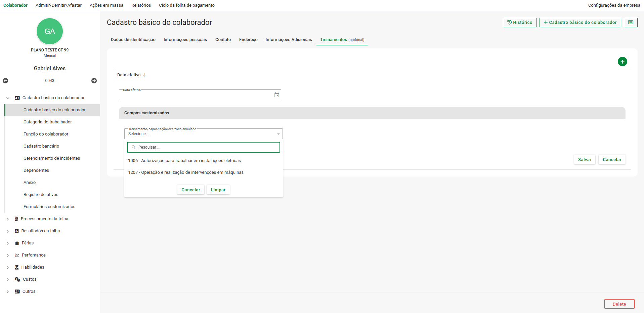Expand the Processamento da folha section
Image resolution: width=644 pixels, height=313 pixels.
(8, 219)
